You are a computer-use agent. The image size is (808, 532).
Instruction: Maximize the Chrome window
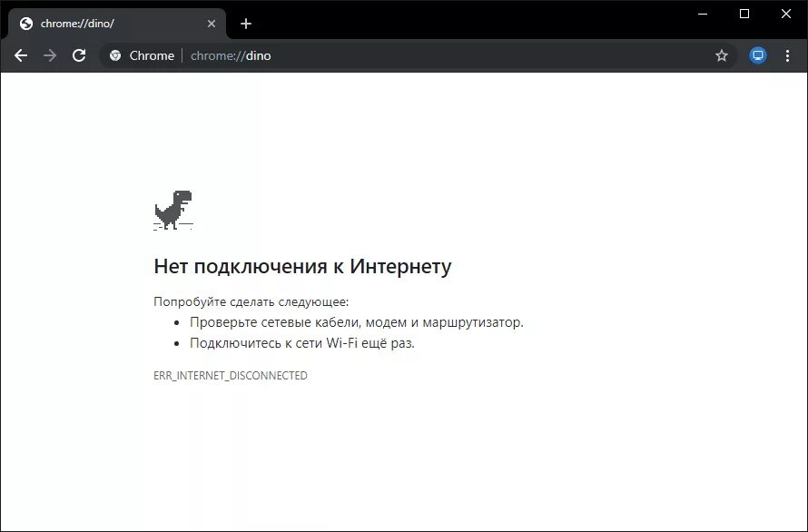[744, 14]
